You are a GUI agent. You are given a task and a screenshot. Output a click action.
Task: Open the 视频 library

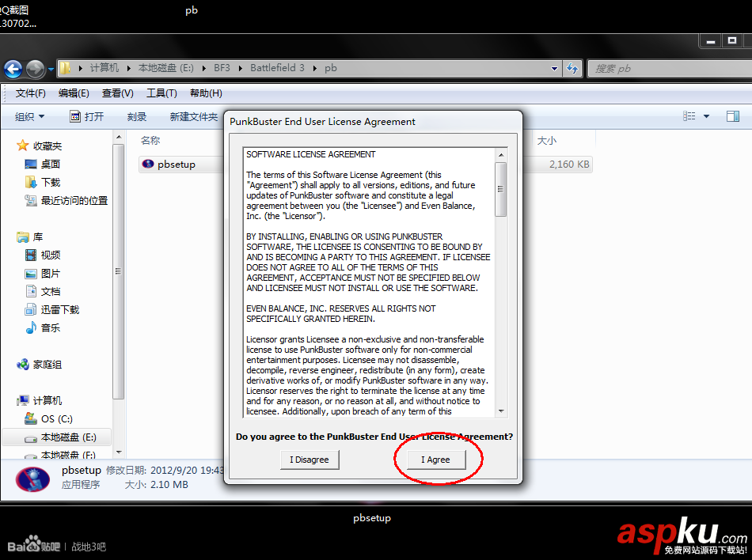(x=51, y=255)
